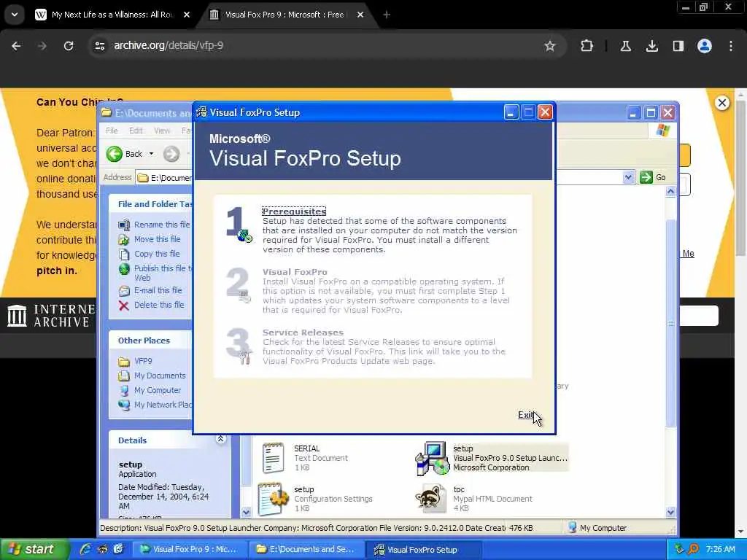Click Move this file task

[x=158, y=239]
